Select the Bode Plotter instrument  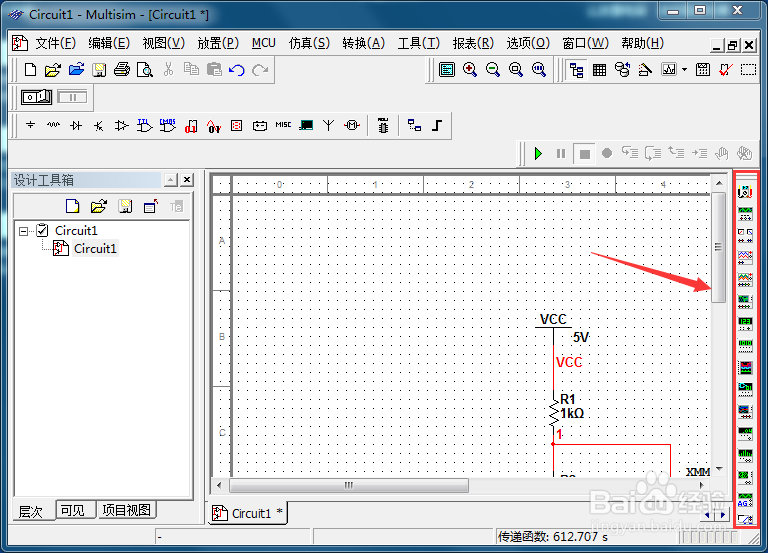[745, 302]
